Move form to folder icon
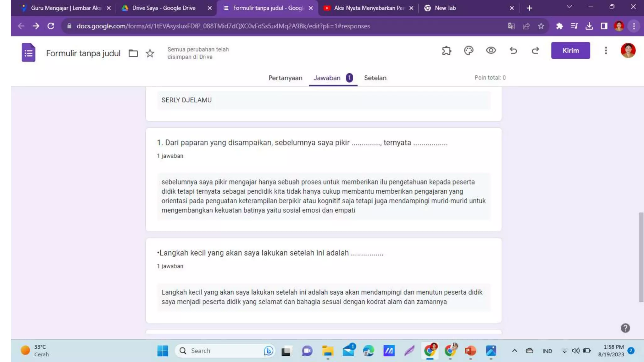 [133, 53]
